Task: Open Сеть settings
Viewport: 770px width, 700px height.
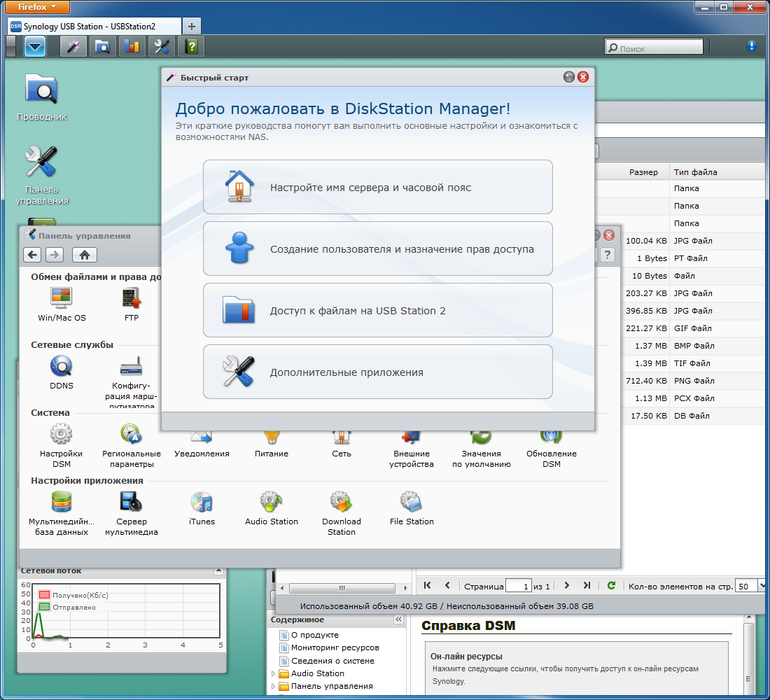Action: pos(342,444)
